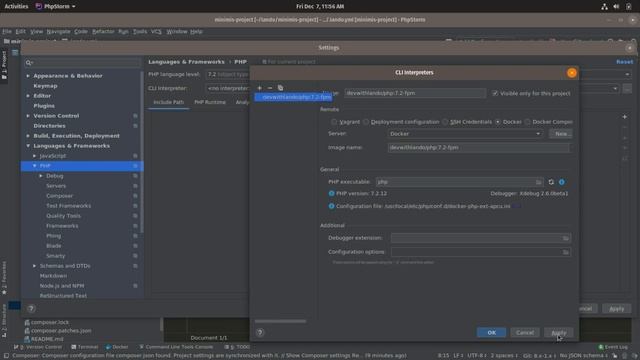Open the system volume indicator
The height and width of the screenshot is (360, 640).
(616, 6)
